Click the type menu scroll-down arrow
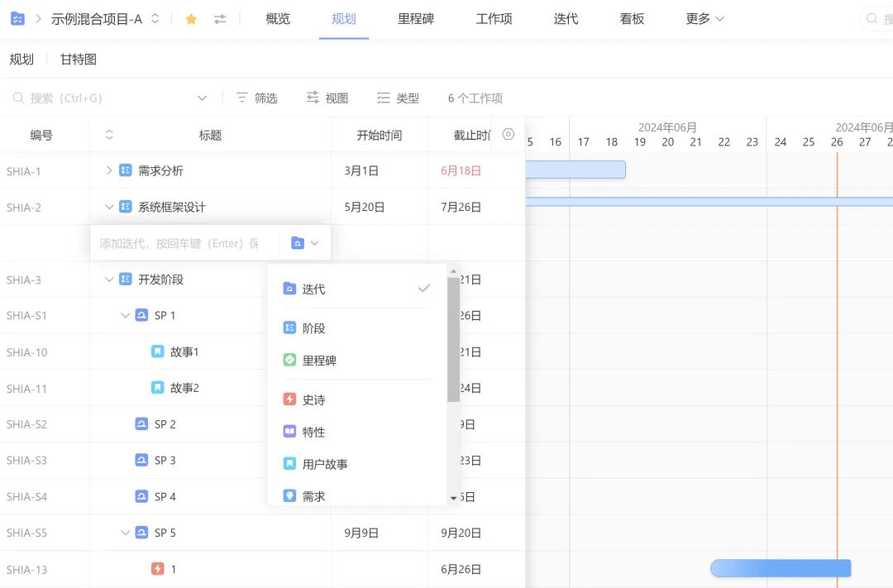 (453, 499)
